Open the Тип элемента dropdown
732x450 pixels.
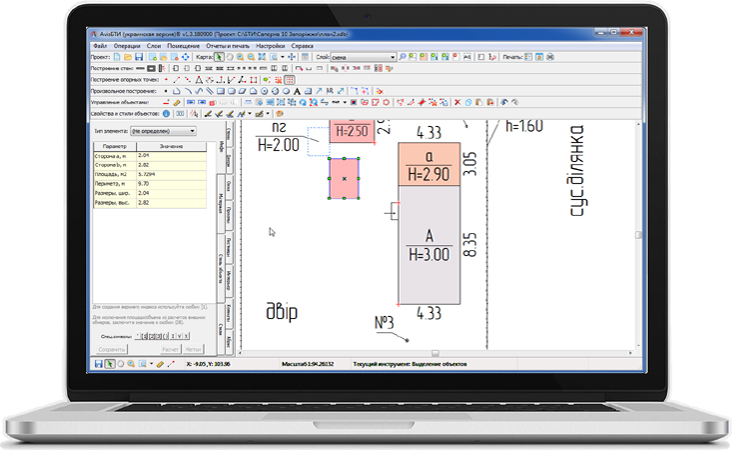190,131
